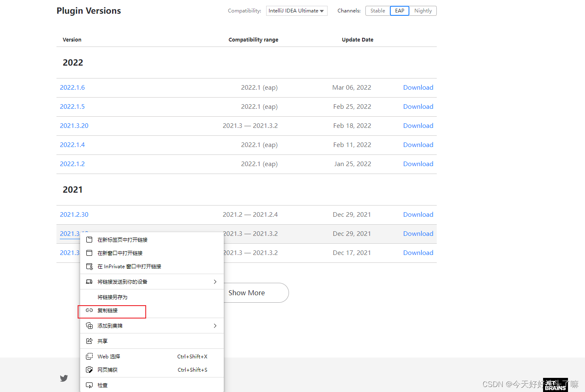Open version 2022.1.4 link
This screenshot has height=392, width=585.
(x=72, y=145)
